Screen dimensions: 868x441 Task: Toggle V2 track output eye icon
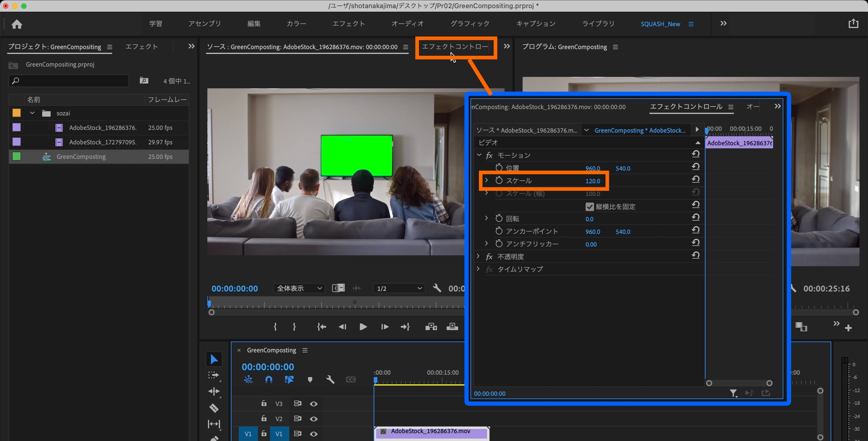pos(314,419)
